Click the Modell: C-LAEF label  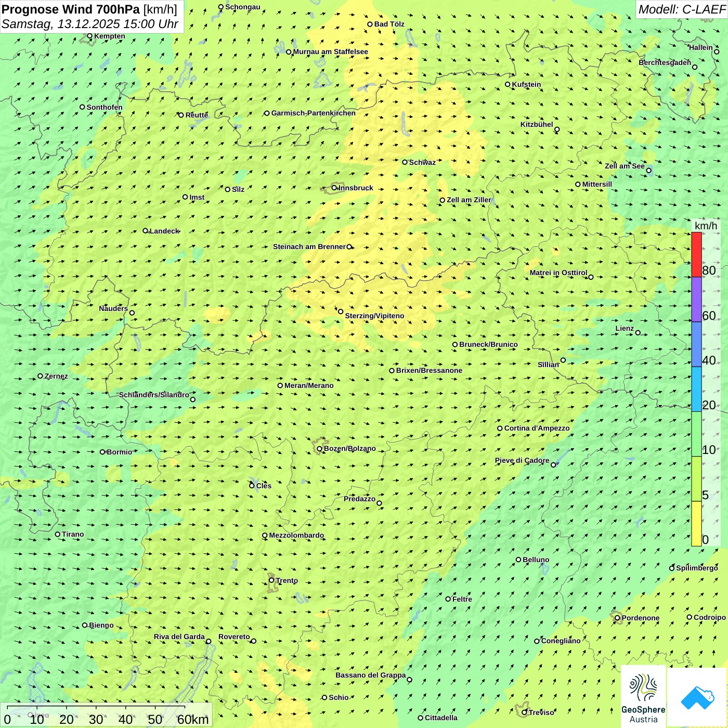(682, 9)
